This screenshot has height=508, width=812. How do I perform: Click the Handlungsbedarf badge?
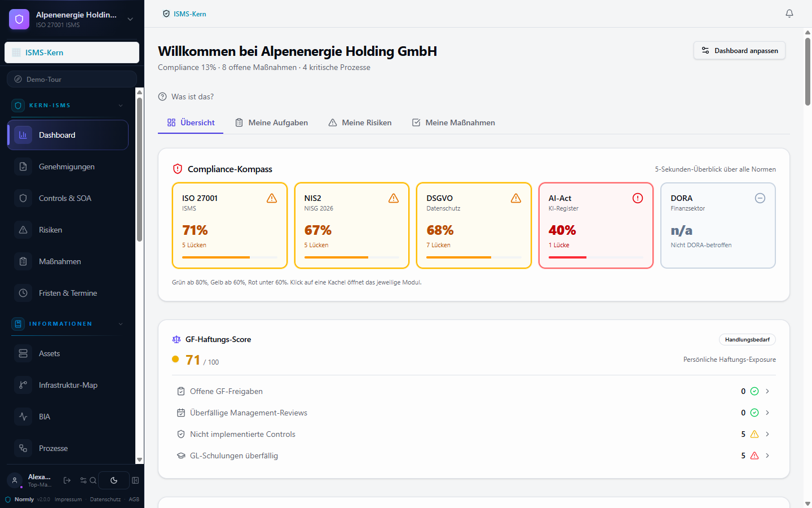(747, 340)
